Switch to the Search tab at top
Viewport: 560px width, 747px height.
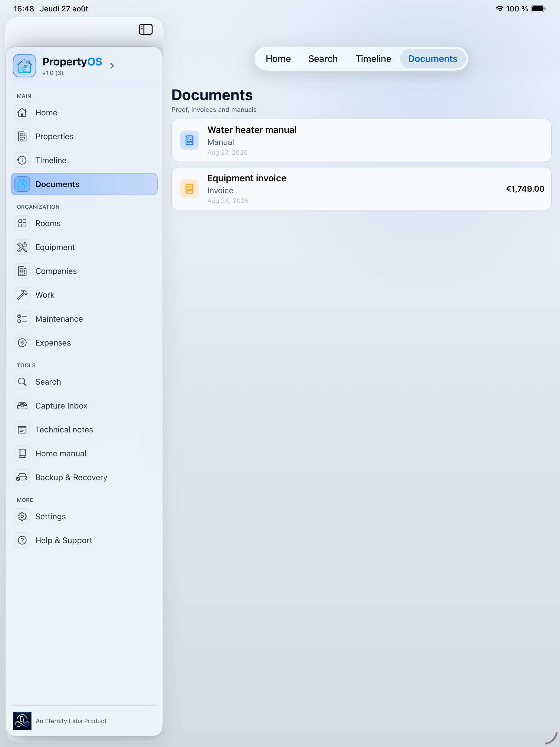tap(323, 59)
